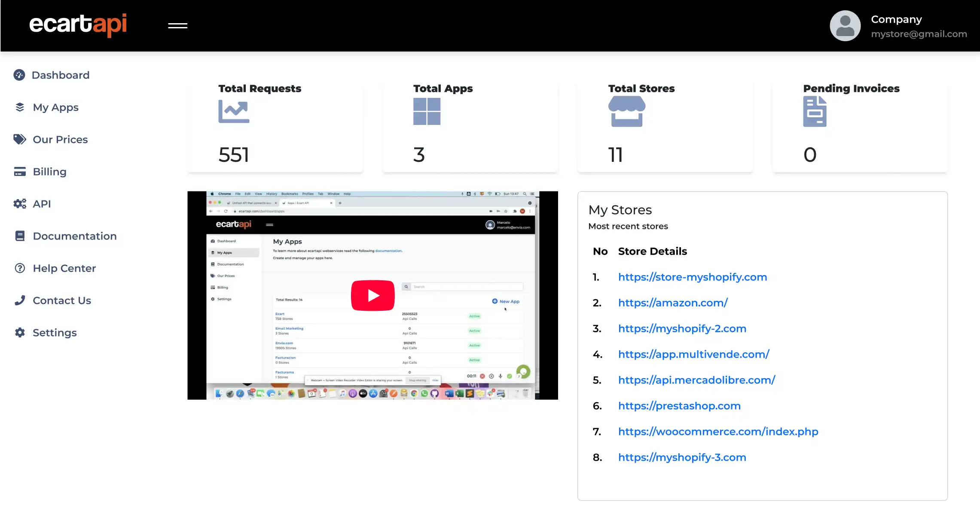Click the Contact Us phone icon
Screen dimensions: 980x528
point(20,300)
